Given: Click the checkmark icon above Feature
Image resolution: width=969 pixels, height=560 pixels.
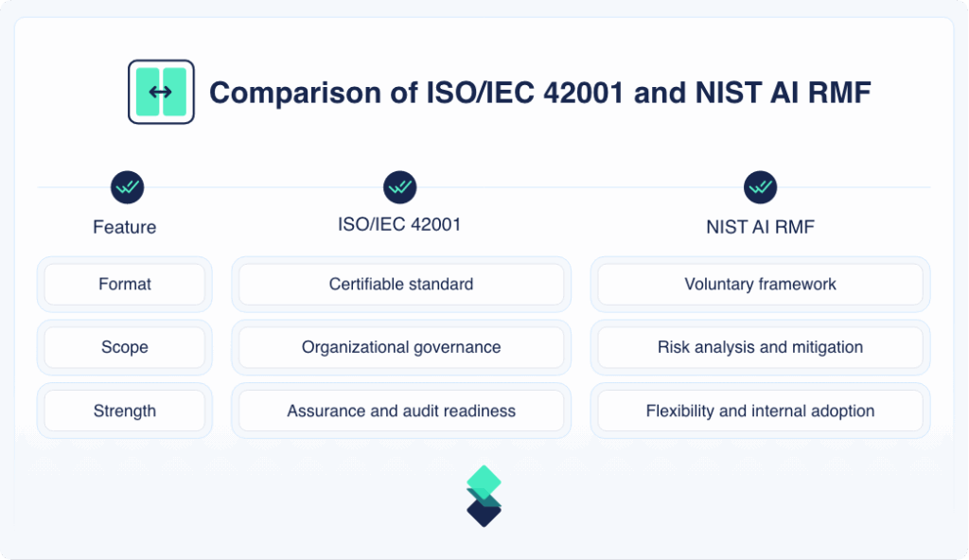Looking at the screenshot, I should (x=128, y=187).
